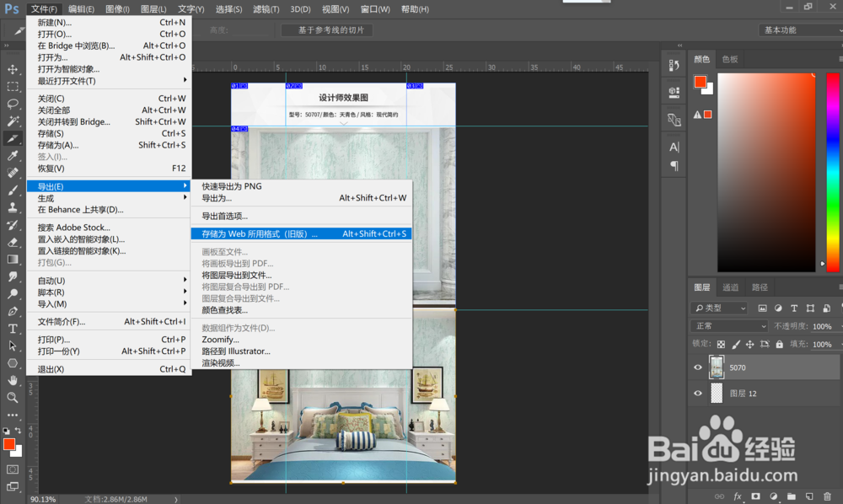The height and width of the screenshot is (504, 843).
Task: Open the 正常 blend mode dropdown
Action: pos(729,326)
